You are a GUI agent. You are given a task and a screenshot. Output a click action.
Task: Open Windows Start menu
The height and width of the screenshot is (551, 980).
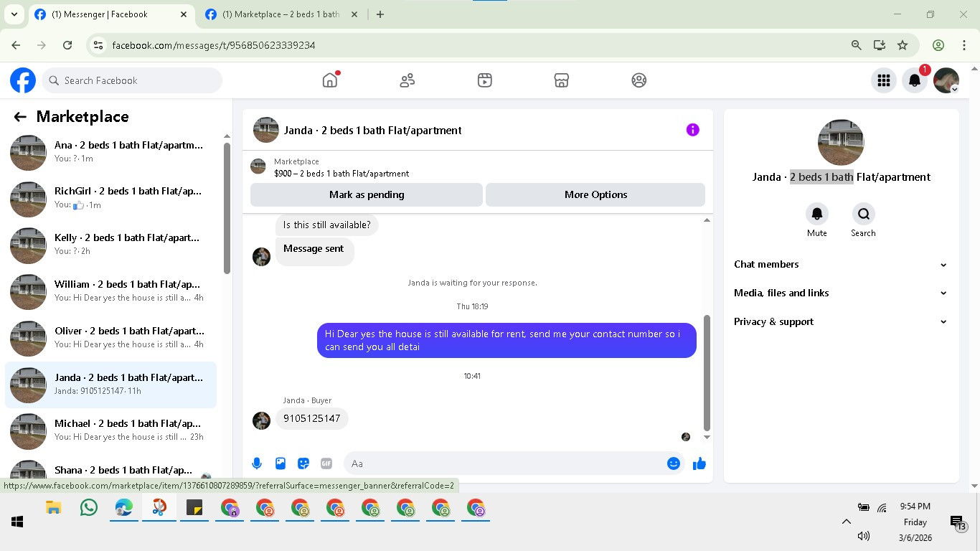17,522
